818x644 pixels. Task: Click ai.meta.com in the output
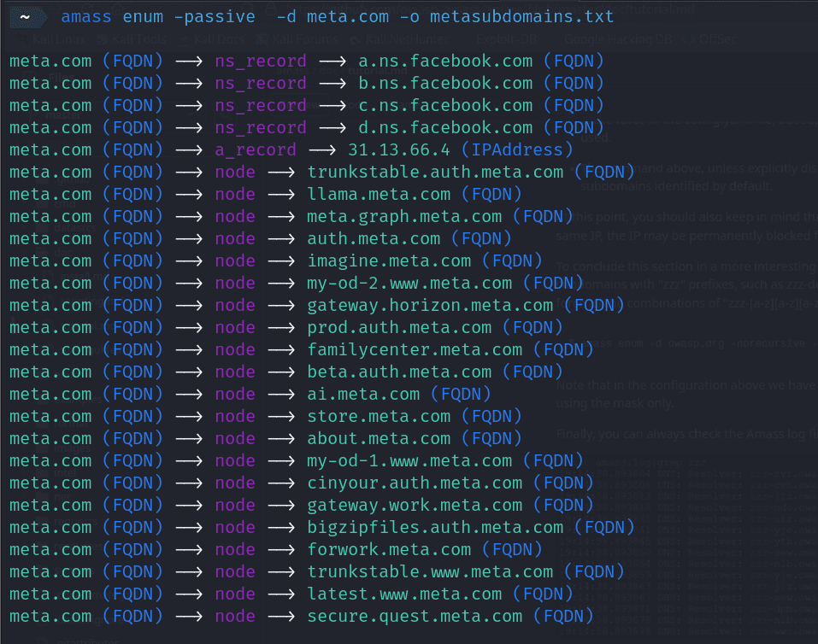point(363,395)
